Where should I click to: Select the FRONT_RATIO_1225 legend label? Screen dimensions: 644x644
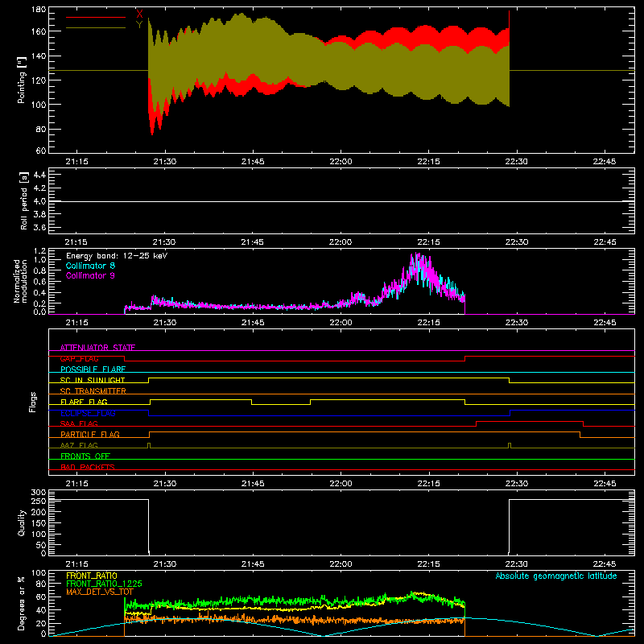click(104, 584)
